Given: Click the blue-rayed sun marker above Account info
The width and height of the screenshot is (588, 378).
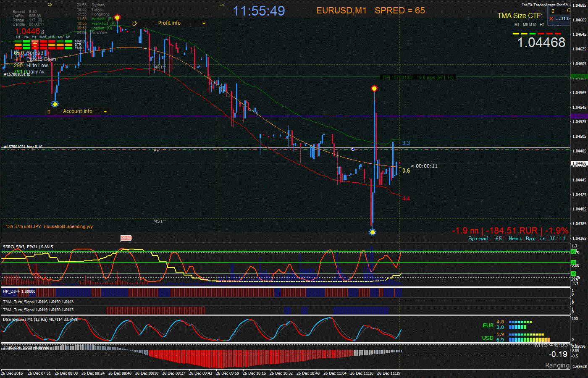Looking at the screenshot, I should (55, 104).
